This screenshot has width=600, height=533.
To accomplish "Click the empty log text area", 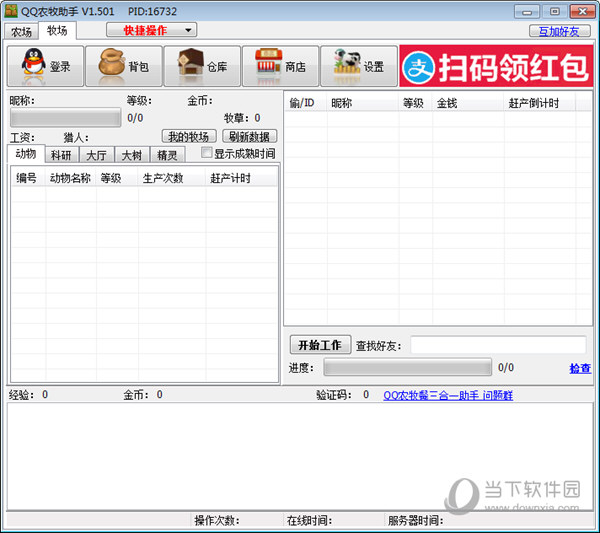I will click(300, 455).
